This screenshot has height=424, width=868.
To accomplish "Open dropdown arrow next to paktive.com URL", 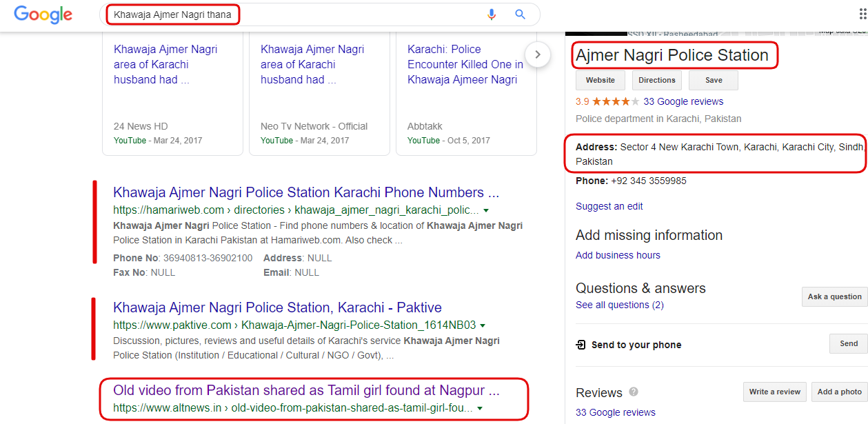I will 483,325.
